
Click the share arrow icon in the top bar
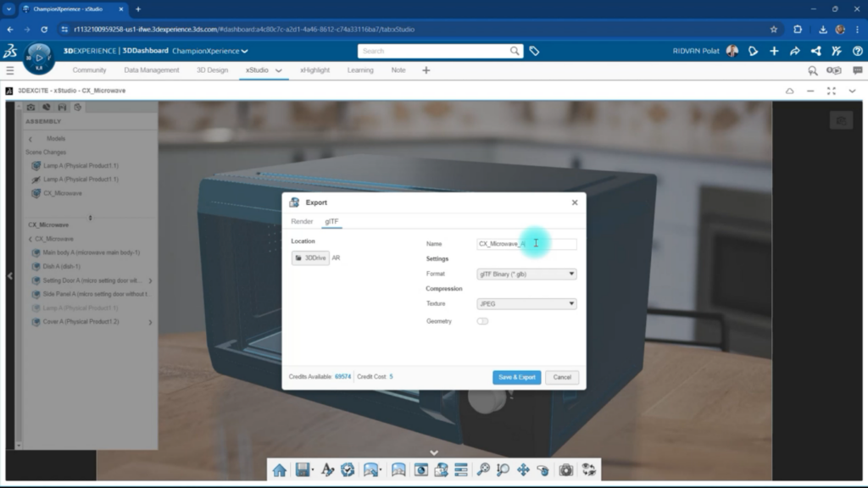coord(795,51)
